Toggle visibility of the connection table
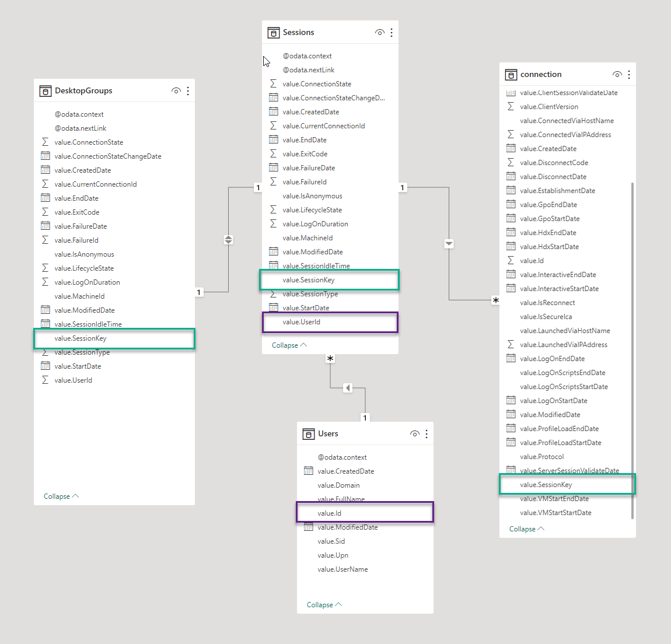The height and width of the screenshot is (644, 671). pyautogui.click(x=617, y=75)
